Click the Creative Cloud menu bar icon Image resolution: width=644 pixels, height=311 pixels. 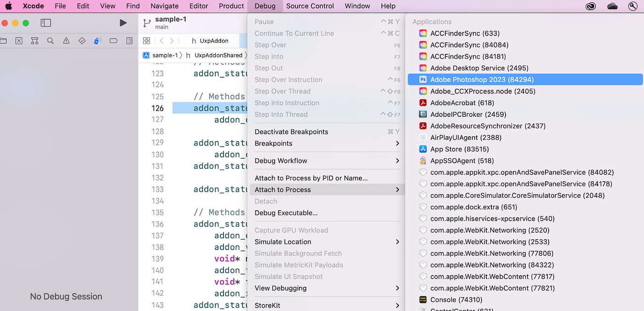tap(591, 6)
